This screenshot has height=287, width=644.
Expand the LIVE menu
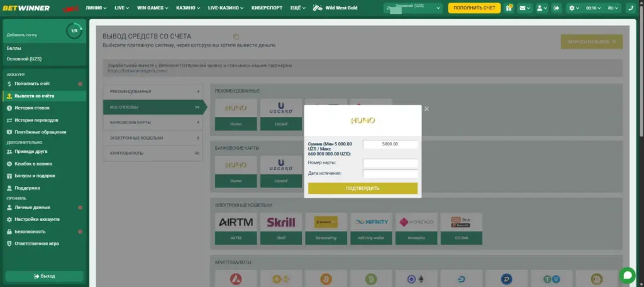point(121,8)
